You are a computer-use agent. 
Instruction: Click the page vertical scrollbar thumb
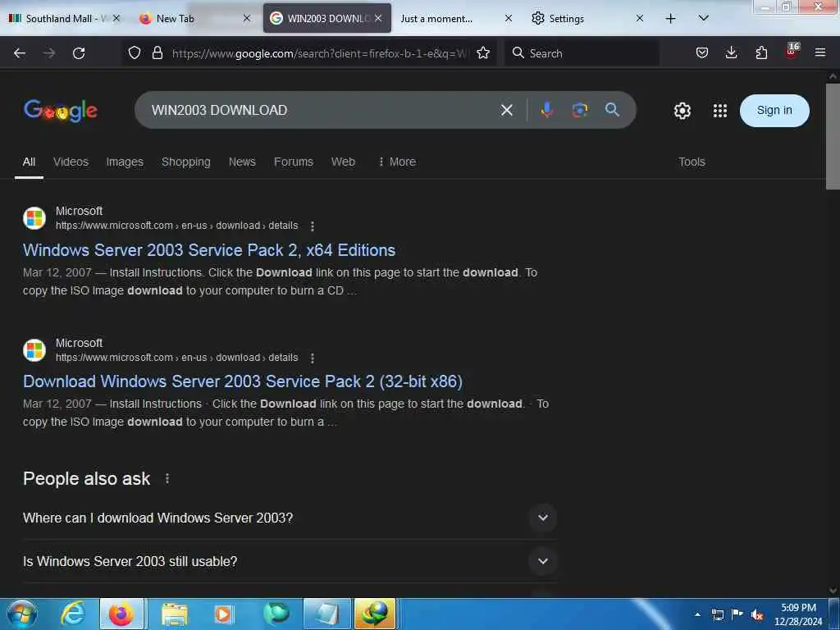click(833, 137)
